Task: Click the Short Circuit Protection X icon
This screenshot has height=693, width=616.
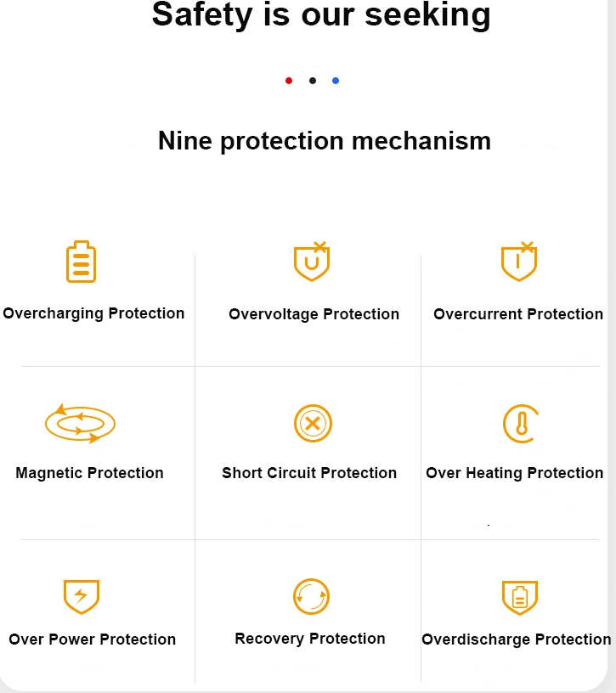Action: click(312, 423)
